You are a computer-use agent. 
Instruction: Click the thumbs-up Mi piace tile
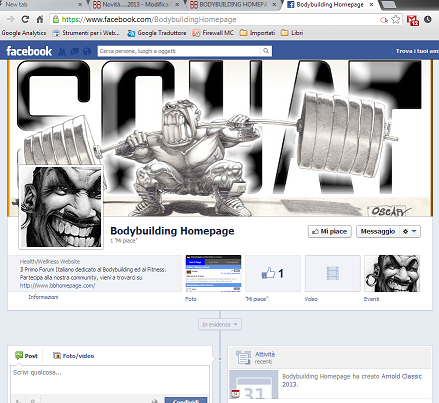pyautogui.click(x=273, y=273)
